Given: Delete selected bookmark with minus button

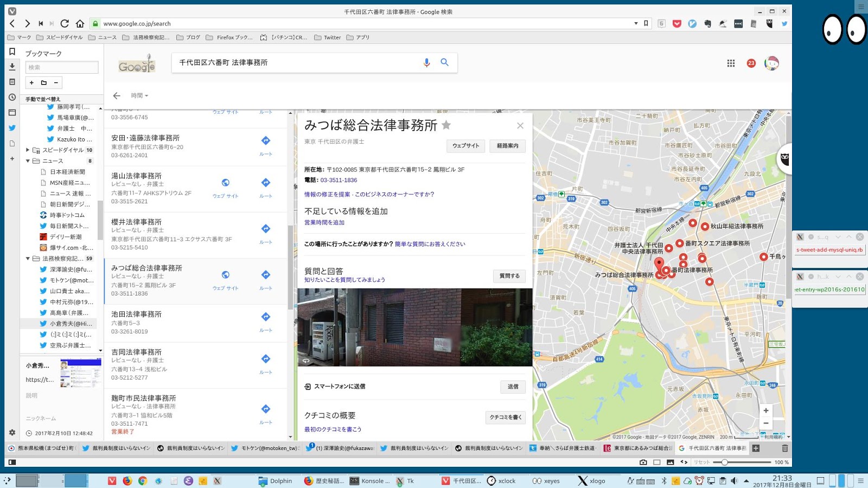Looking at the screenshot, I should 56,82.
